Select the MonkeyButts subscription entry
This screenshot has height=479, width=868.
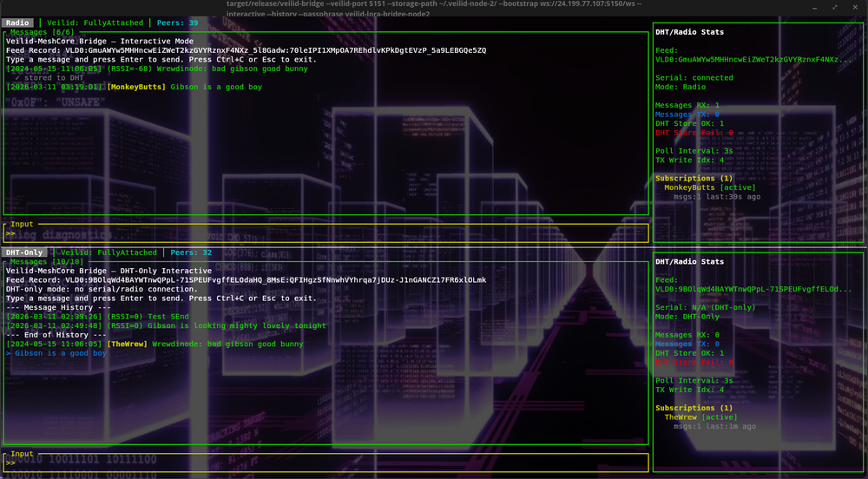(709, 187)
